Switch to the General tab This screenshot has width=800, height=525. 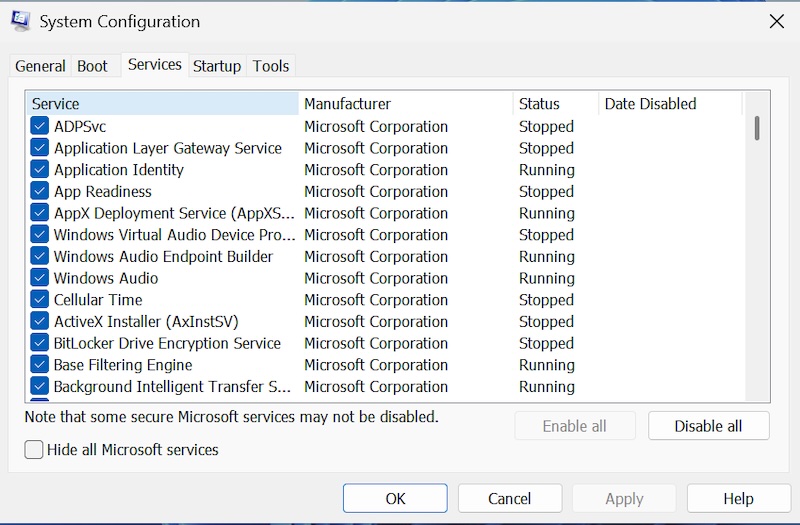[x=40, y=66]
